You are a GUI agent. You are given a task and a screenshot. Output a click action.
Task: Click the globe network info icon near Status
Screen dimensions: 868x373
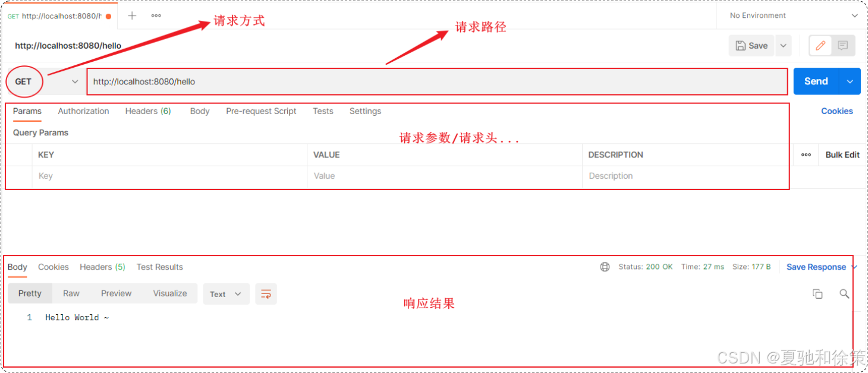605,267
